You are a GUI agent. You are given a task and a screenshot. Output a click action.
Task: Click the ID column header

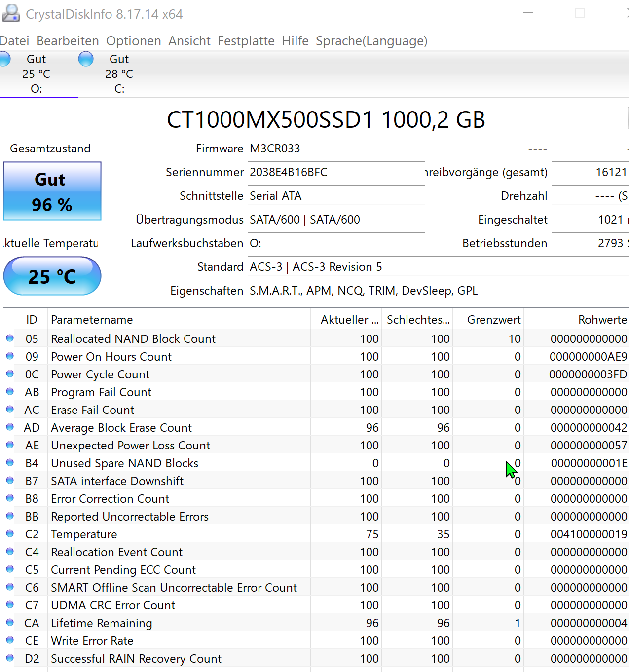point(32,319)
